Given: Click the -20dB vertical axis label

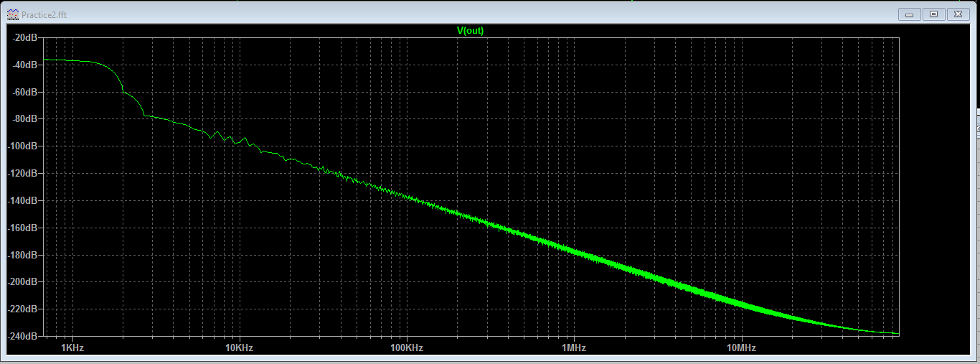Looking at the screenshot, I should click(x=25, y=37).
